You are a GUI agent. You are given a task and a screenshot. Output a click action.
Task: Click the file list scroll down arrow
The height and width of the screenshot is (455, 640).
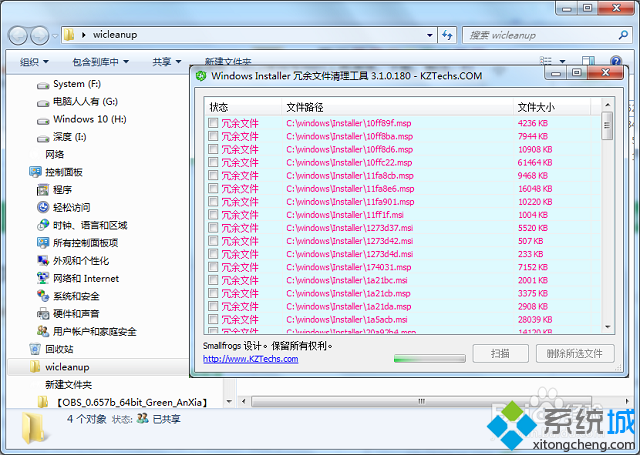pyautogui.click(x=607, y=327)
